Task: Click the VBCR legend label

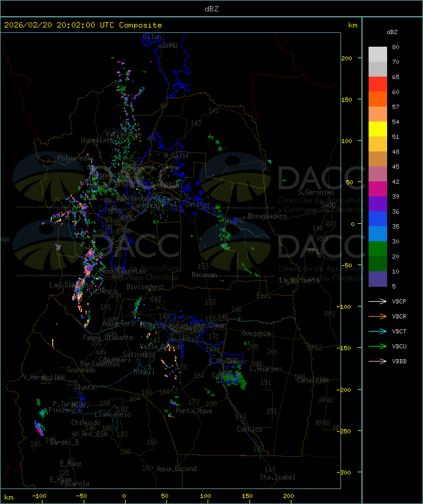Action: coord(399,317)
